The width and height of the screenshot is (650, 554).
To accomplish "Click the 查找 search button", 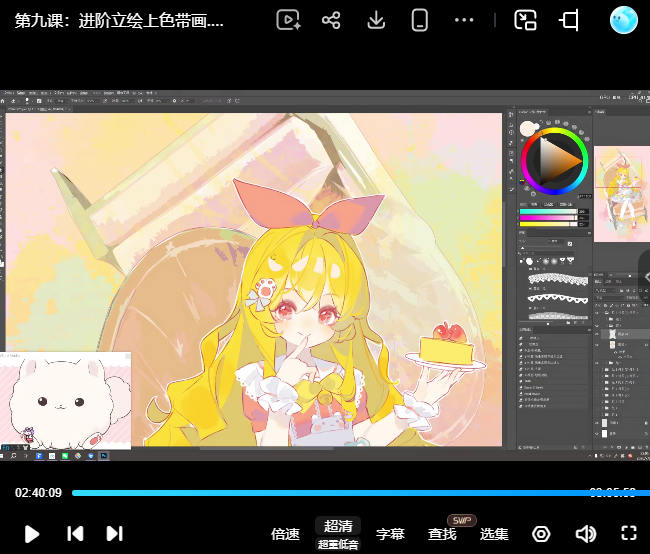I will [x=442, y=534].
